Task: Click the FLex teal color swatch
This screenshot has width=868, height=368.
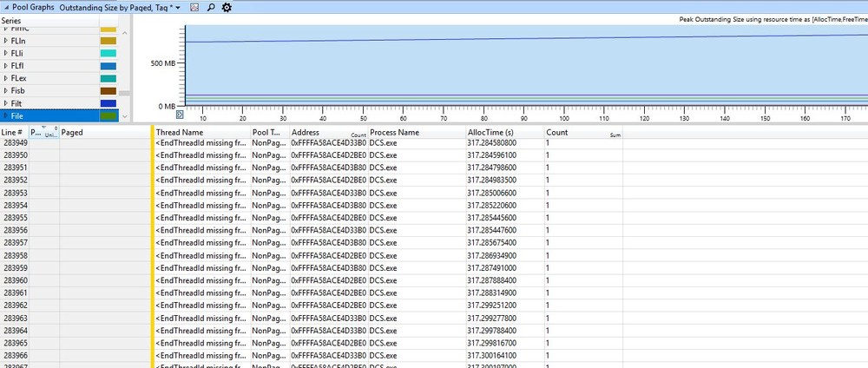Action: 108,79
